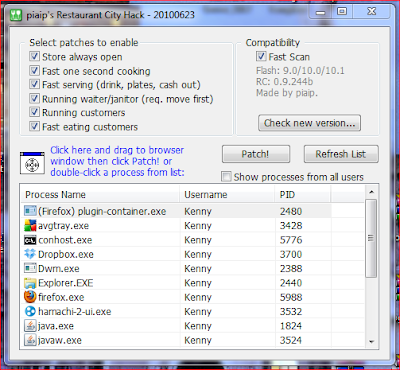
Task: Click the Restaurant City Hack title bar icon
Action: [16, 15]
